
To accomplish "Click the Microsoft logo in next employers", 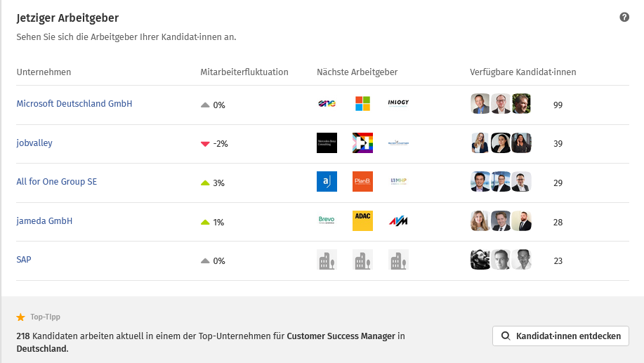I will coord(362,104).
